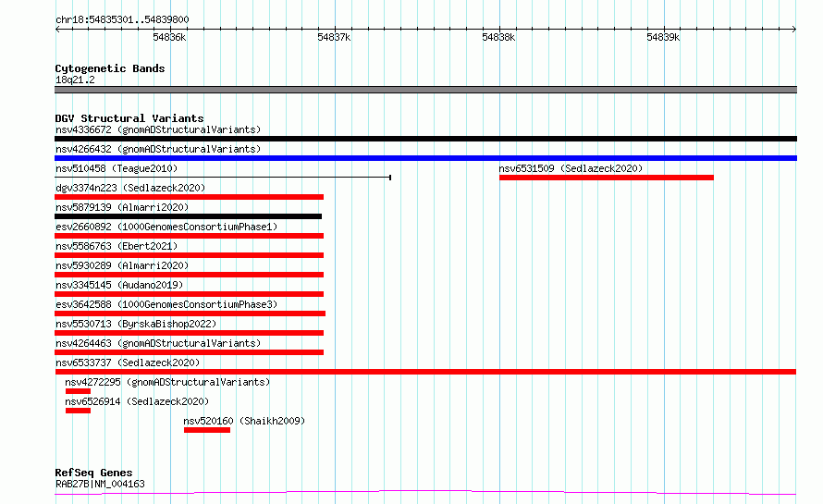Click the 18q21.2 gray cytogenetic band
The width and height of the screenshot is (823, 504).
point(425,90)
